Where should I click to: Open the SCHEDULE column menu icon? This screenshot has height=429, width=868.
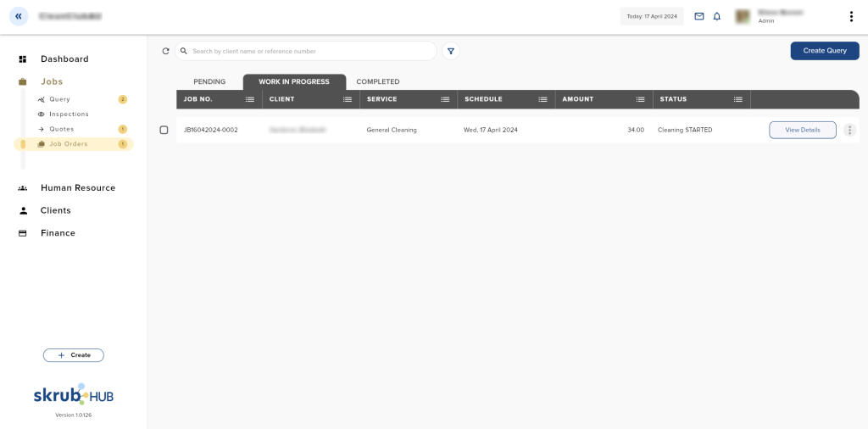point(543,99)
